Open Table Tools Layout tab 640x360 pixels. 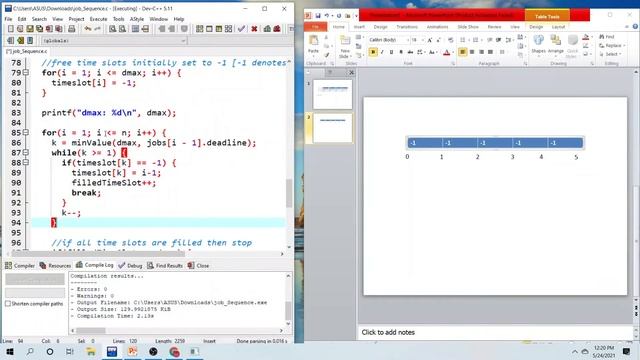pyautogui.click(x=558, y=27)
